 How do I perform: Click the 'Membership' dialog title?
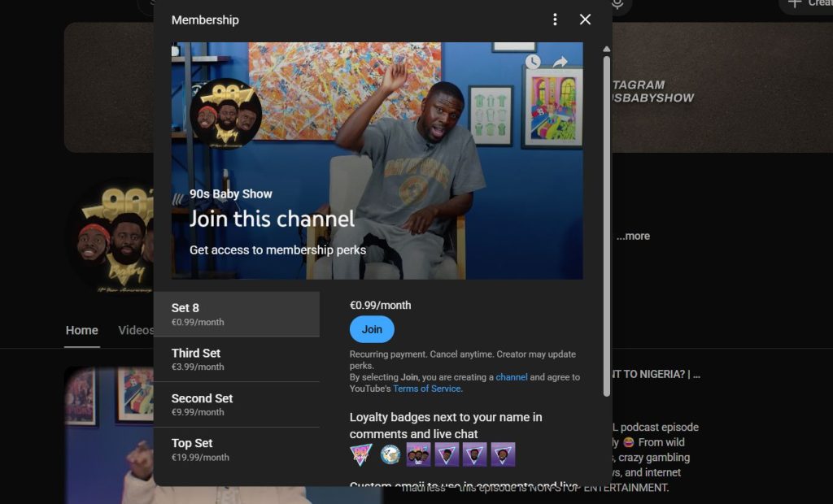tap(205, 20)
